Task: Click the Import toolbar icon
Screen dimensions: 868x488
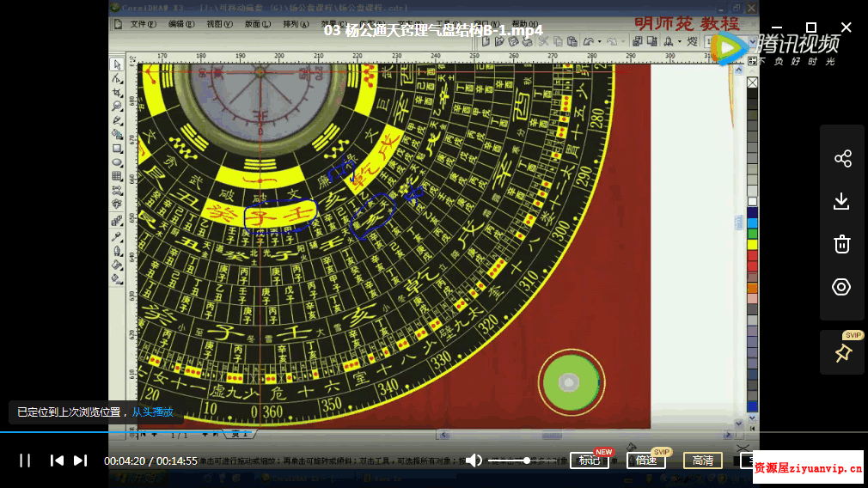Action: (x=638, y=41)
